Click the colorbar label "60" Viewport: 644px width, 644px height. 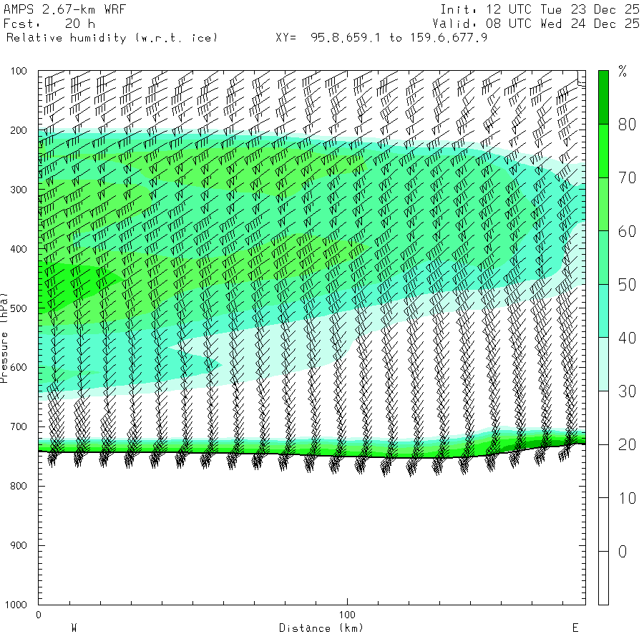[x=627, y=231]
